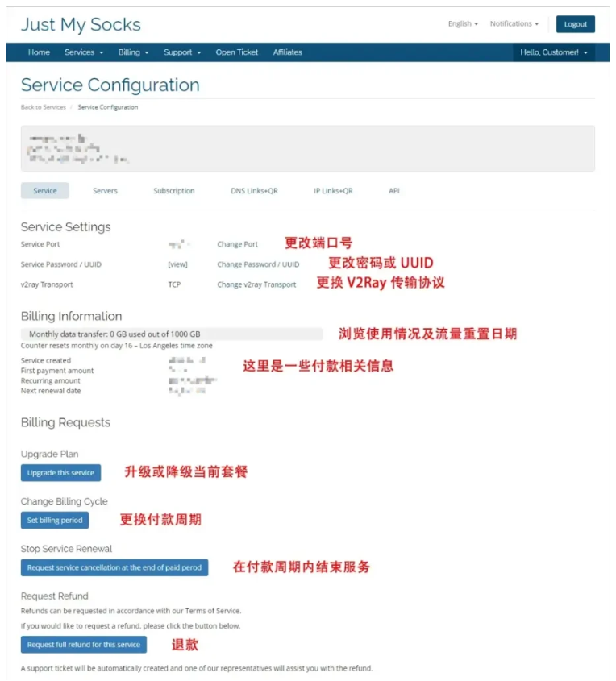Image resolution: width=616 pixels, height=681 pixels.
Task: Go to Home in navigation bar
Action: point(39,52)
